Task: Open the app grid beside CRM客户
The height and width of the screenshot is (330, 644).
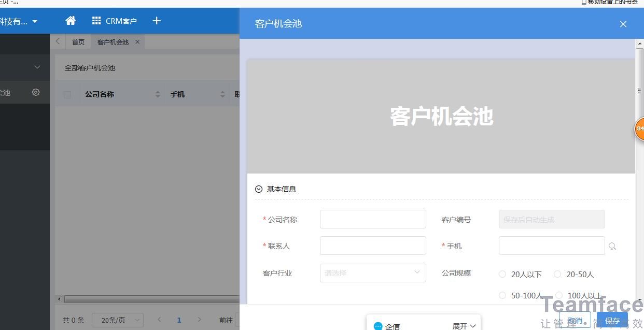Action: [96, 21]
